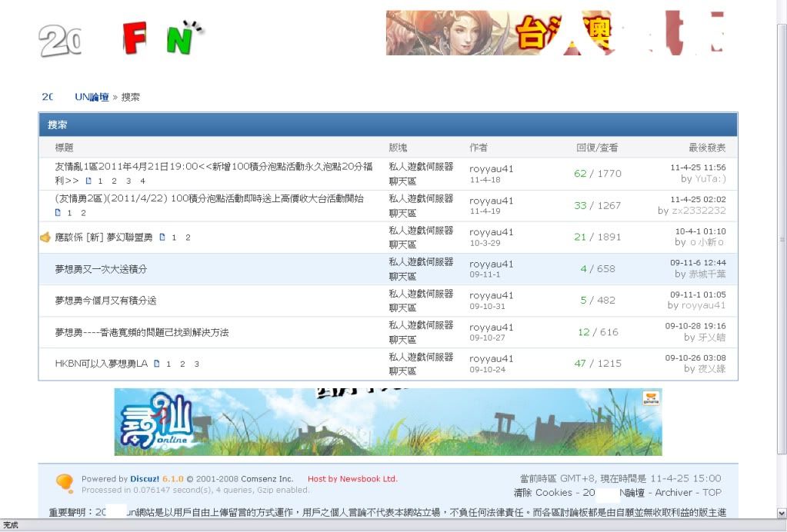Click the multi-page icon next to HKBN可以入夢想勇LA
The width and height of the screenshot is (787, 532).
point(156,364)
